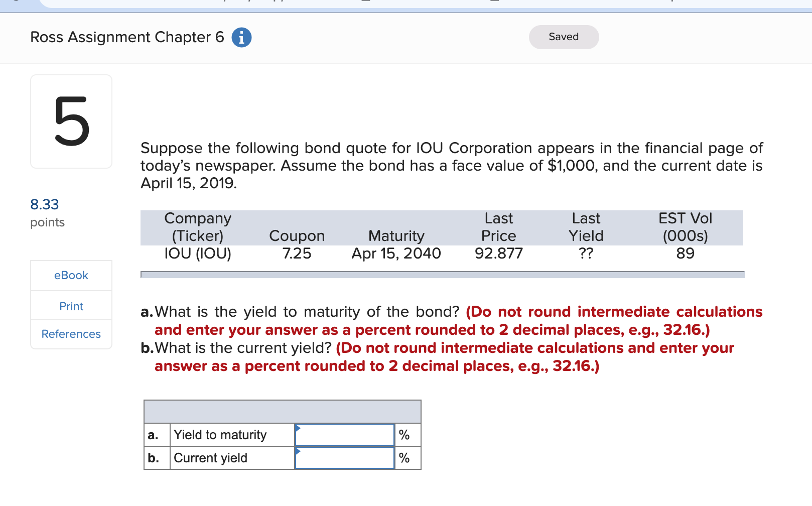The image size is (812, 506).
Task: Click the percent sign beside Yield to maturity
Action: (404, 435)
